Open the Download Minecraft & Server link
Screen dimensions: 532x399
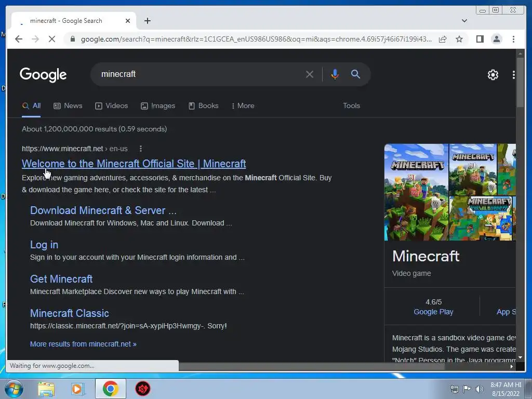click(x=103, y=210)
